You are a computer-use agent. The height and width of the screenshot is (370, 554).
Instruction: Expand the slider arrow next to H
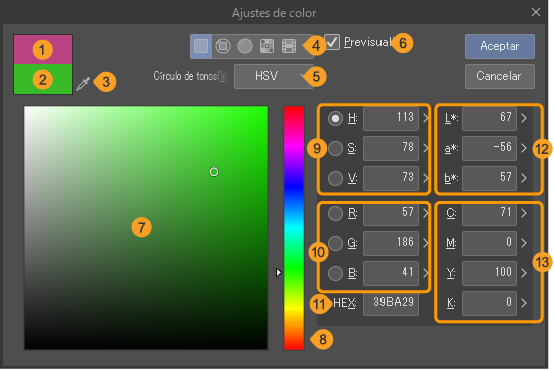[425, 118]
